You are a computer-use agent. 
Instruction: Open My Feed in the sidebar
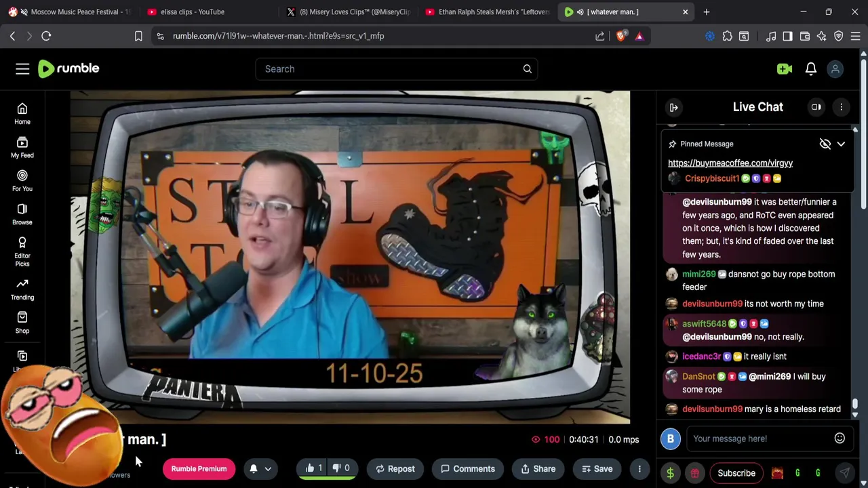point(22,148)
